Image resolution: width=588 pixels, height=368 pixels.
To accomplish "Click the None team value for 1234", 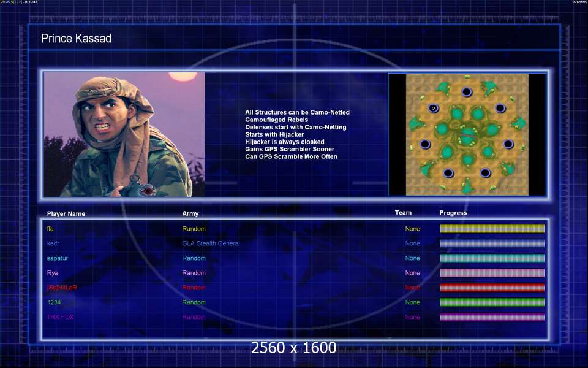I will pyautogui.click(x=412, y=302).
